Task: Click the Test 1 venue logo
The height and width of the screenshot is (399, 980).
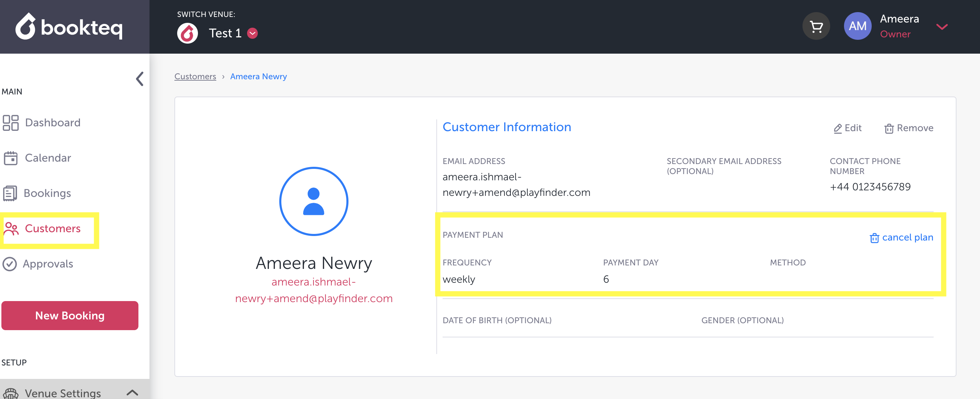Action: click(188, 34)
